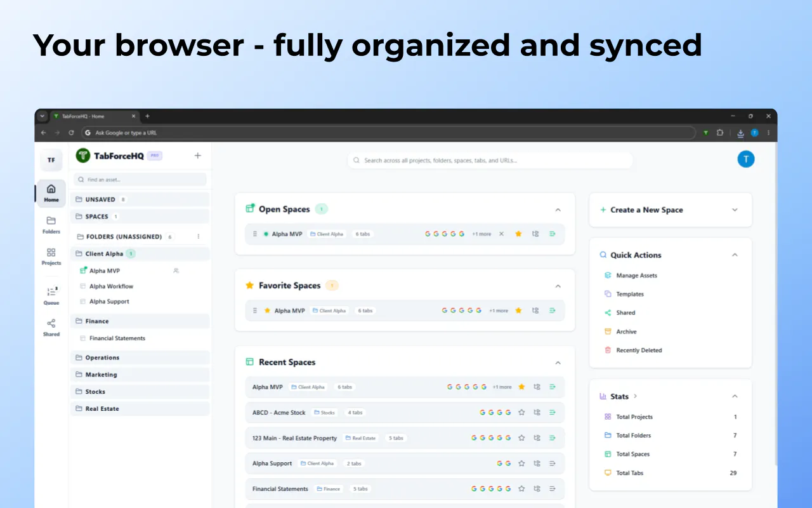Open the Home sidebar section
The width and height of the screenshot is (812, 508).
point(51,193)
